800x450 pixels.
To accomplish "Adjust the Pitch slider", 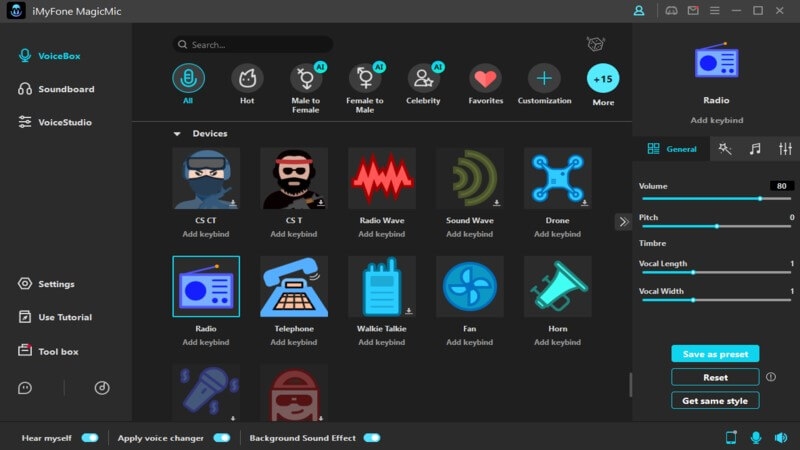I will pos(716,226).
